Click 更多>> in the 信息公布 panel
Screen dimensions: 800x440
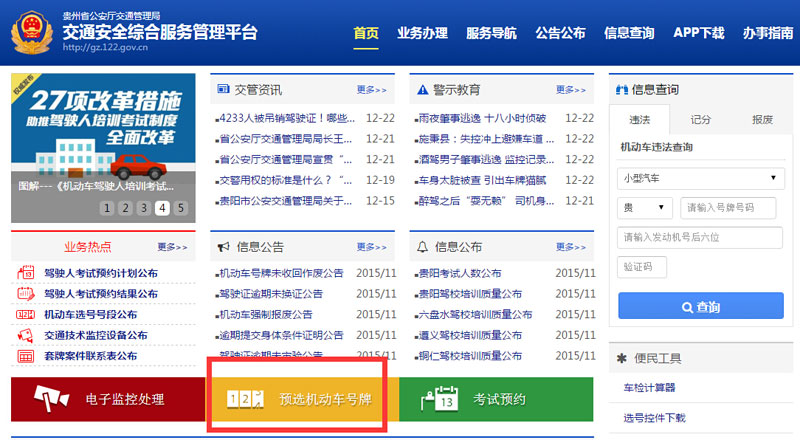571,247
